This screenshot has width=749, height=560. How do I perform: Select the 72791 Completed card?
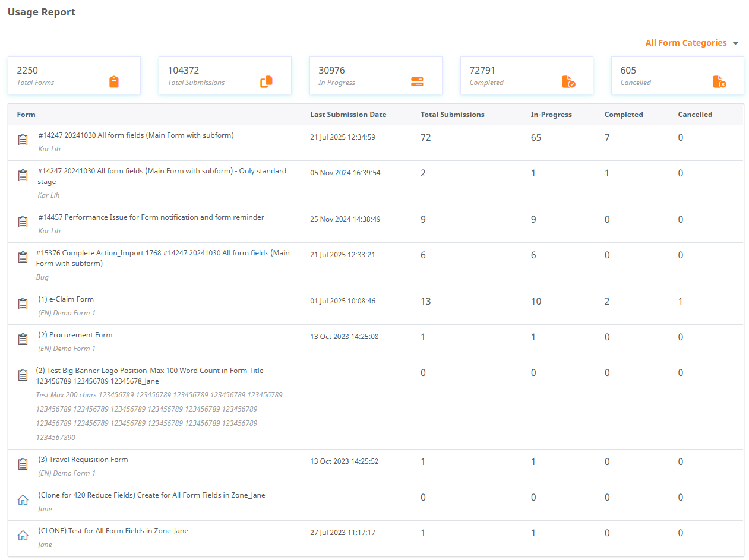[527, 75]
